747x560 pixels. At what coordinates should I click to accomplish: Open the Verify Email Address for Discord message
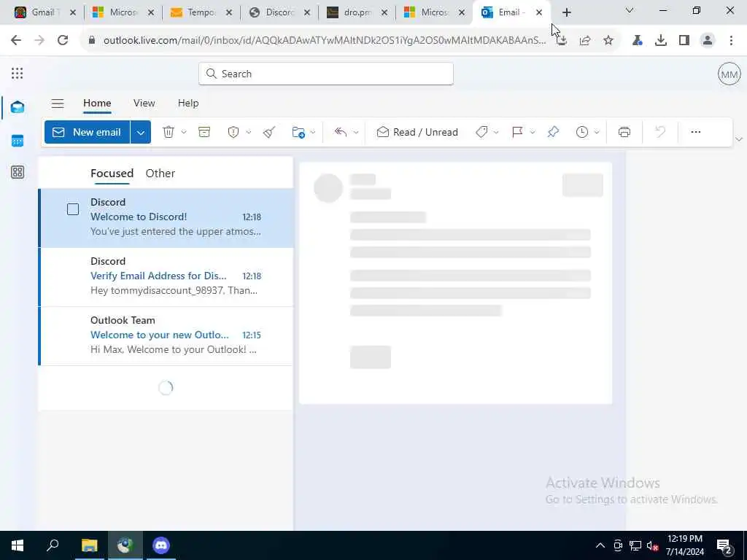pyautogui.click(x=166, y=276)
